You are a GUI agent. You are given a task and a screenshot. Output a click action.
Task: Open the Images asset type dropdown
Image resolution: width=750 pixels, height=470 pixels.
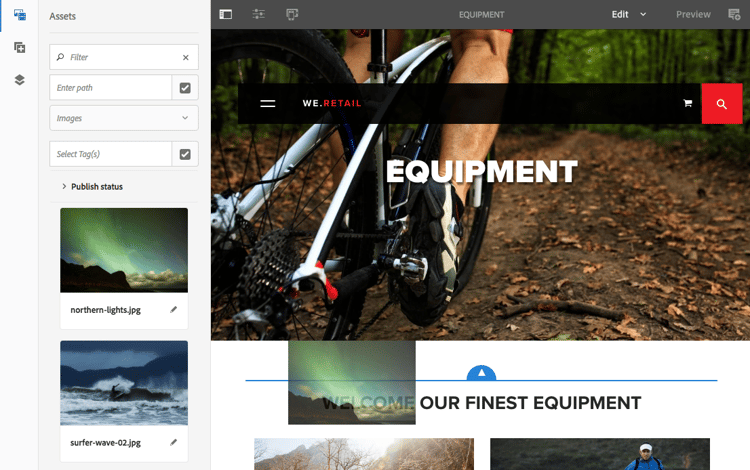click(x=124, y=118)
